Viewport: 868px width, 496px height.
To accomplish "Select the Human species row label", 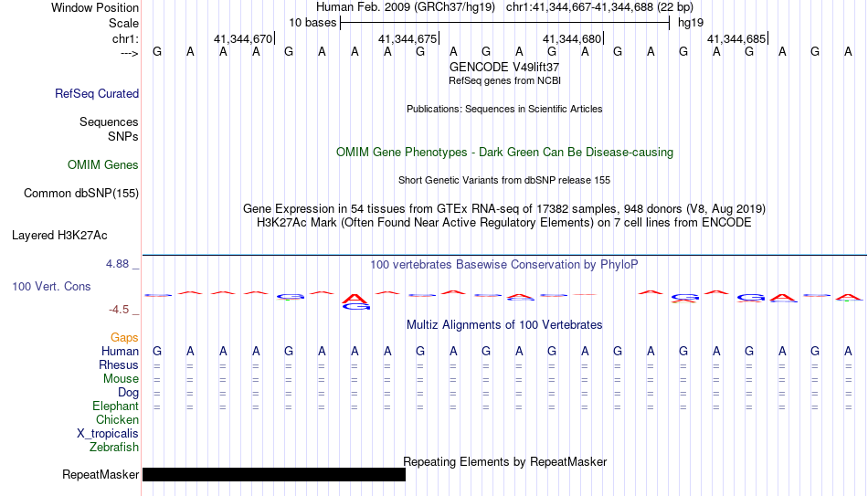I will pyautogui.click(x=120, y=351).
